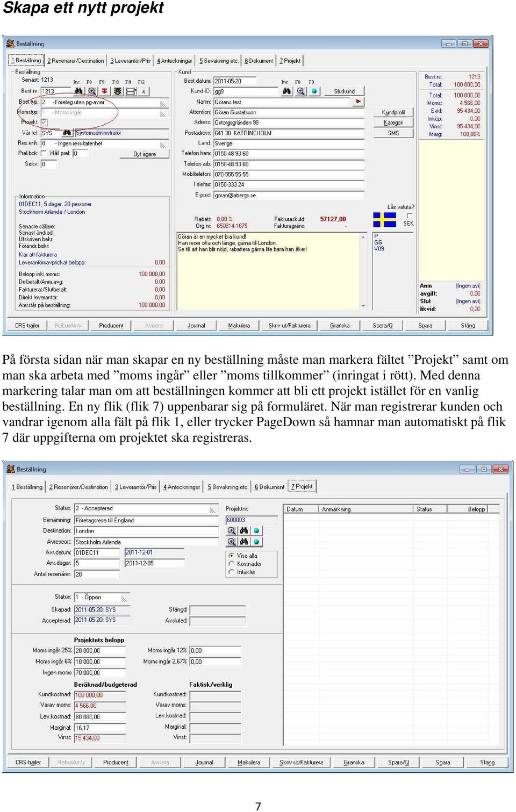
Task: Click the F8 magnifier icon beside Best.nr
Action: coord(92,91)
